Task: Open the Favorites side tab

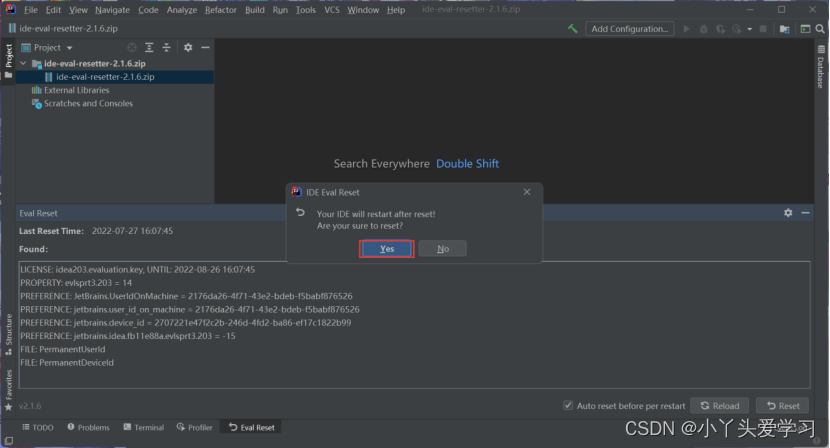Action: tap(8, 390)
